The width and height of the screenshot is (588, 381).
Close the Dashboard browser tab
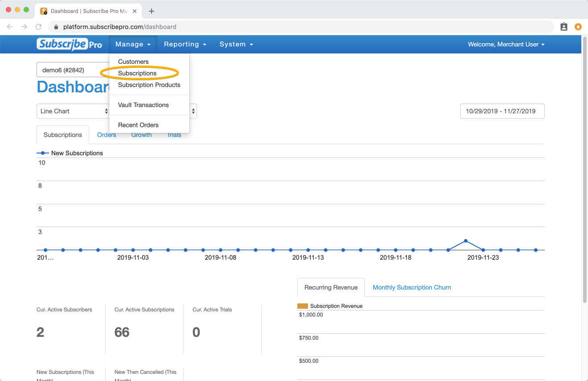pyautogui.click(x=135, y=11)
